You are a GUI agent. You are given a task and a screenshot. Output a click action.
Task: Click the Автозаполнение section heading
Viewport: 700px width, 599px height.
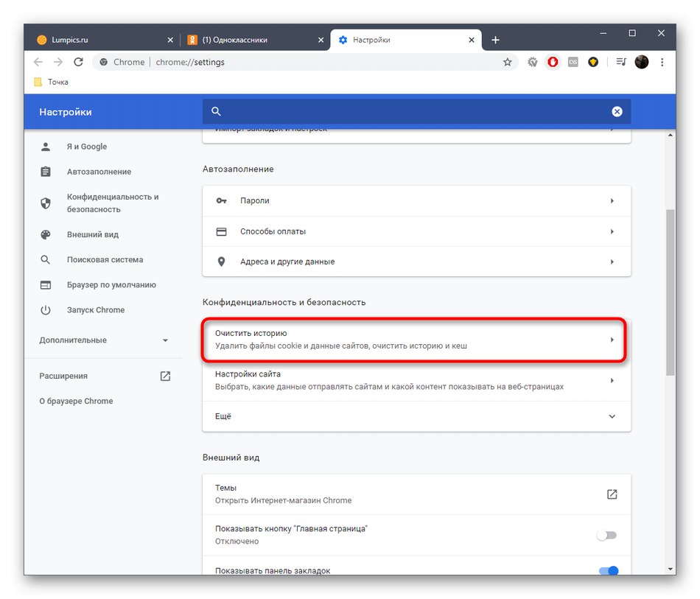238,169
